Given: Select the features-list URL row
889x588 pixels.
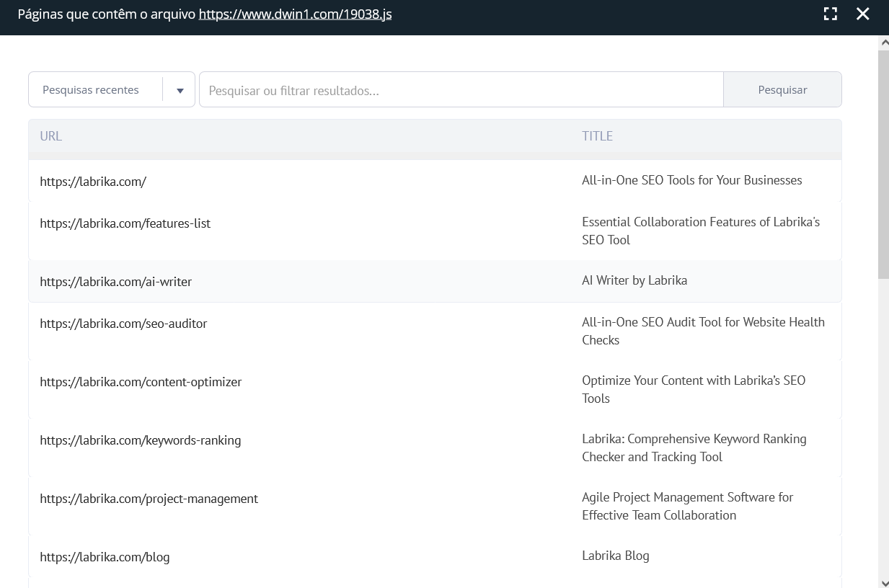Looking at the screenshot, I should [125, 223].
